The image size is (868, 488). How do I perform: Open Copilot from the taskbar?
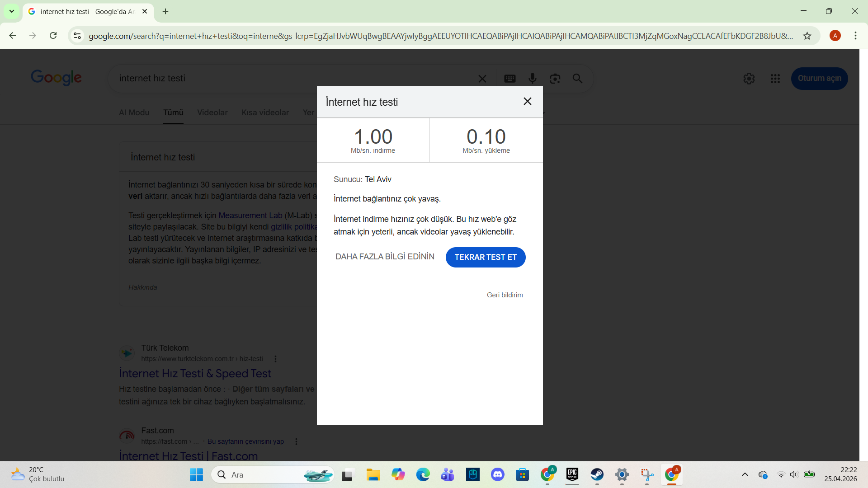pyautogui.click(x=398, y=475)
